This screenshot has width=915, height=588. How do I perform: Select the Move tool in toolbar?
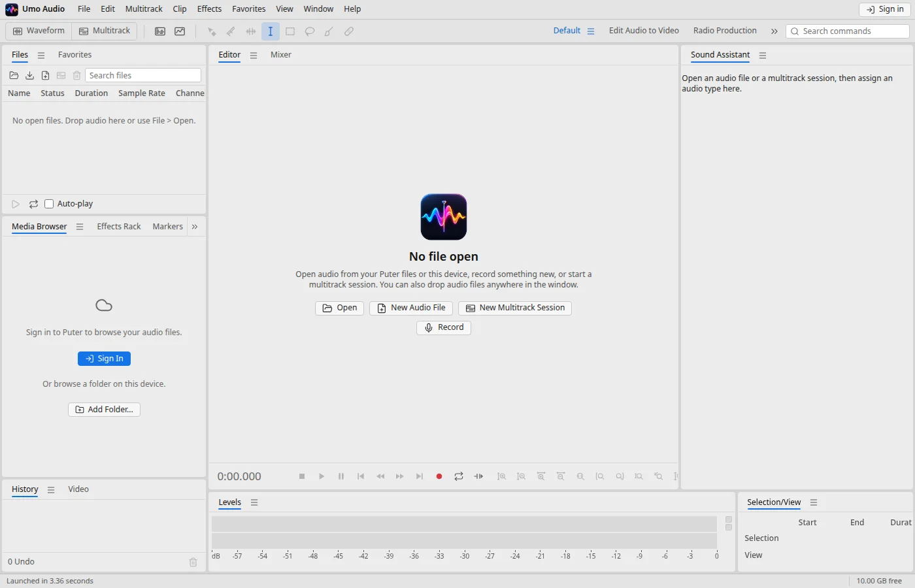(x=212, y=31)
